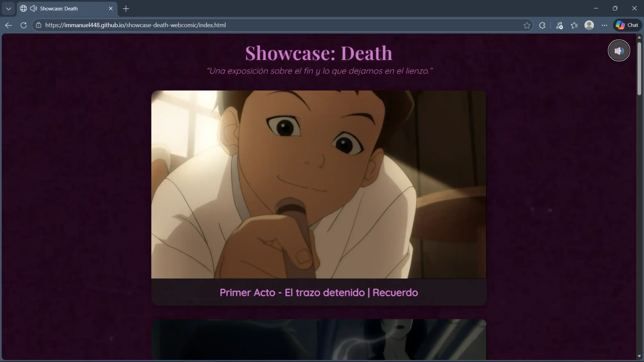Open media controls via the music note icon
This screenshot has width=644, height=362.
[559, 25]
